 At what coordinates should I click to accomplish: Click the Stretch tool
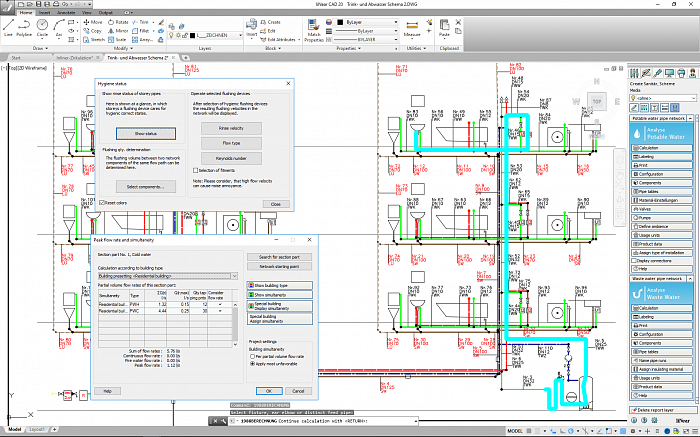94,40
